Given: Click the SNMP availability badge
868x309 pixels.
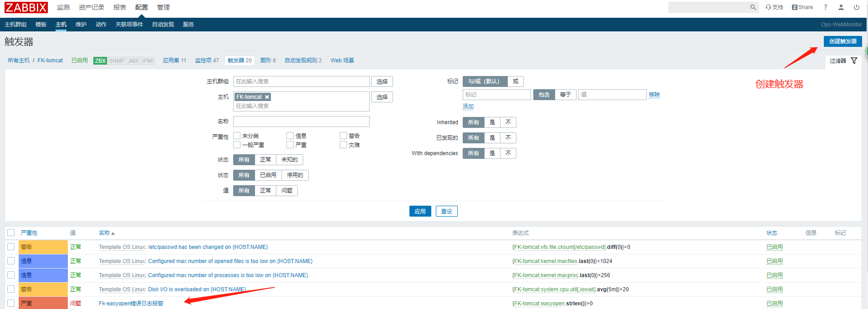Looking at the screenshot, I should click(117, 61).
